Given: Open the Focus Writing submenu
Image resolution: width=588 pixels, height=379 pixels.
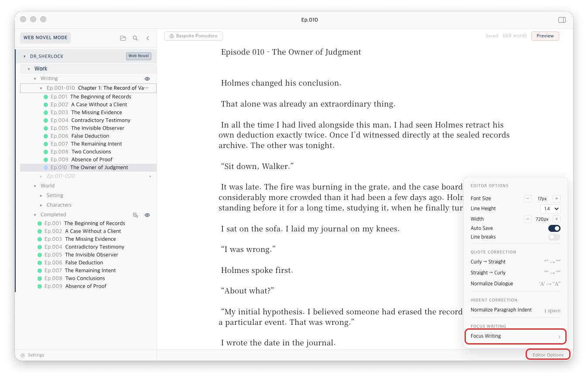Looking at the screenshot, I should 516,336.
